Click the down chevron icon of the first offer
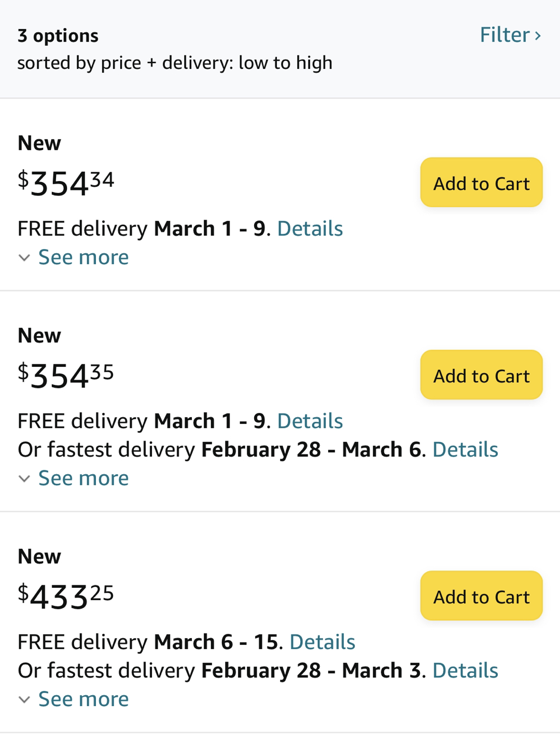 (x=24, y=258)
